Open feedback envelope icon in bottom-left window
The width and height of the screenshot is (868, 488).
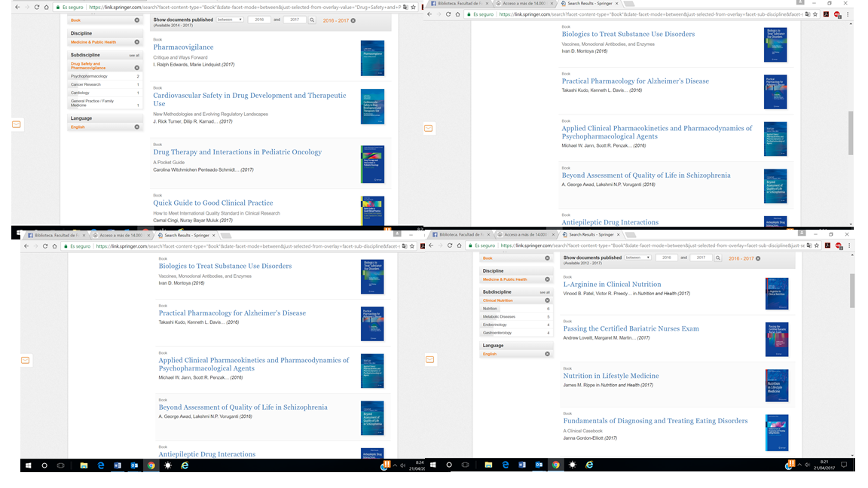point(26,360)
